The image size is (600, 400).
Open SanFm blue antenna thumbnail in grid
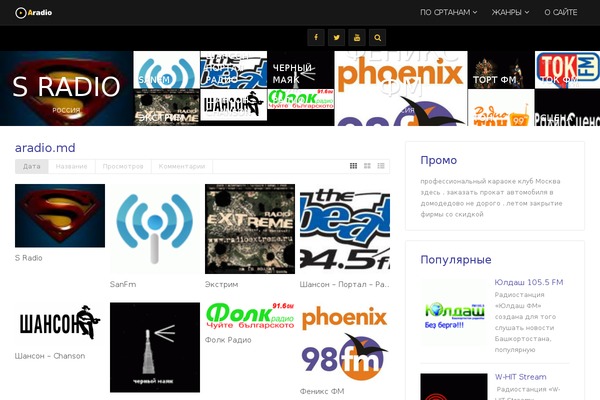pos(155,229)
